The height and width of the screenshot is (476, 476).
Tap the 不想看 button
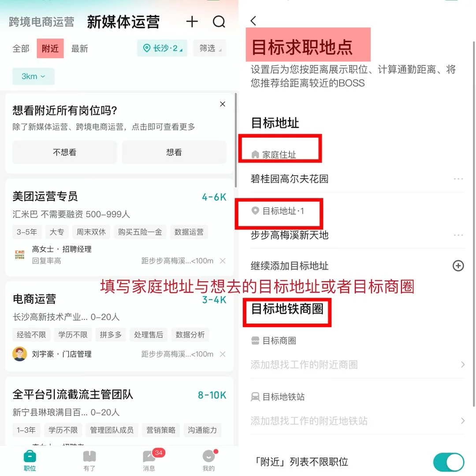pos(64,152)
